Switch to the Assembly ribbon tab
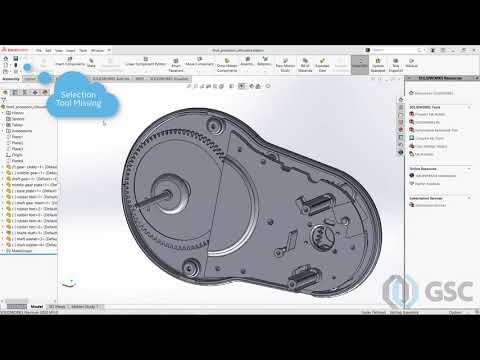Image resolution: width=480 pixels, height=360 pixels. tap(11, 79)
